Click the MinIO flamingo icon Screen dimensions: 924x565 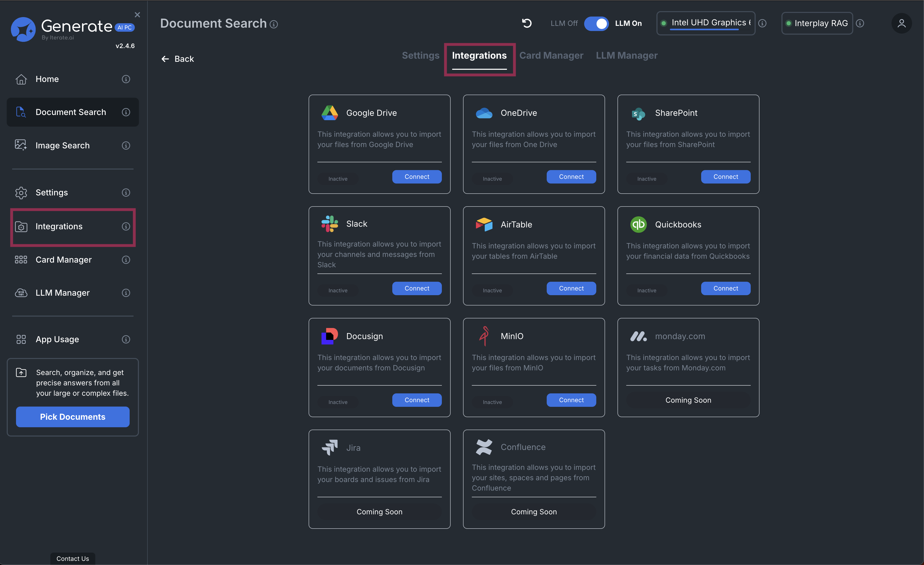(x=484, y=336)
